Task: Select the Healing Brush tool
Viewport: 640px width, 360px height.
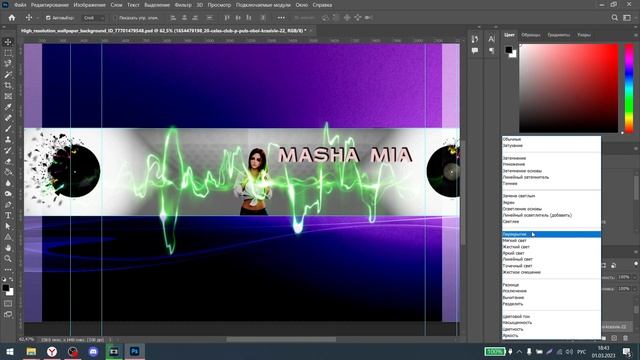Action: [x=8, y=118]
